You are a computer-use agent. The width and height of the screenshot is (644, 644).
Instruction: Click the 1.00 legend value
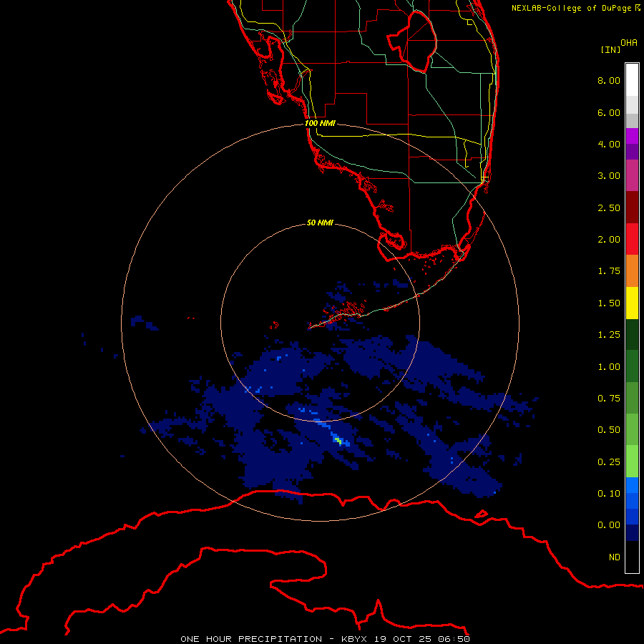[609, 367]
